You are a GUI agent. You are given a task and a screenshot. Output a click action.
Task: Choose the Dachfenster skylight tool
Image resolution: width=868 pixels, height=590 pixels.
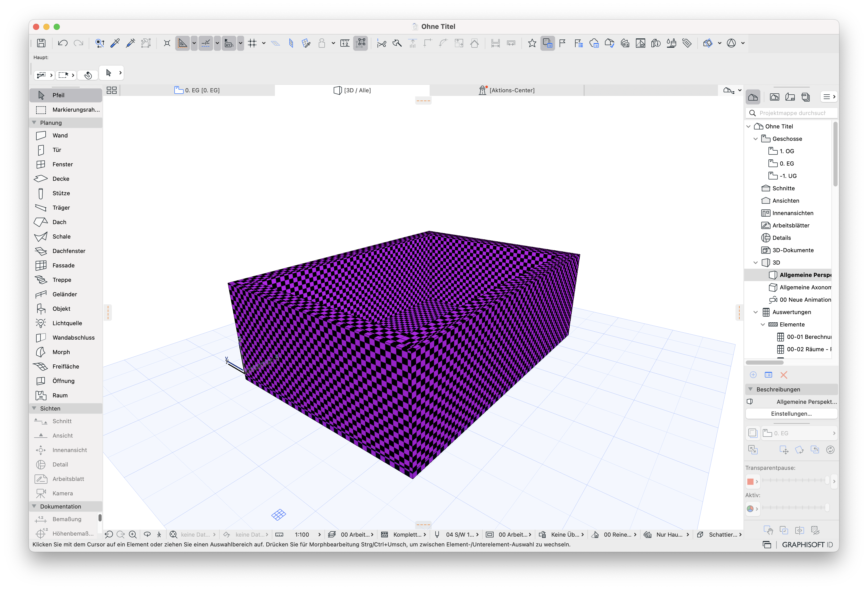[x=66, y=251]
